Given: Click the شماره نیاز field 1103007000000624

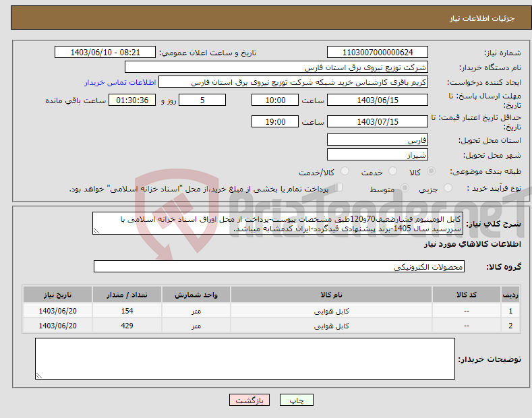Looking at the screenshot, I should point(378,53).
